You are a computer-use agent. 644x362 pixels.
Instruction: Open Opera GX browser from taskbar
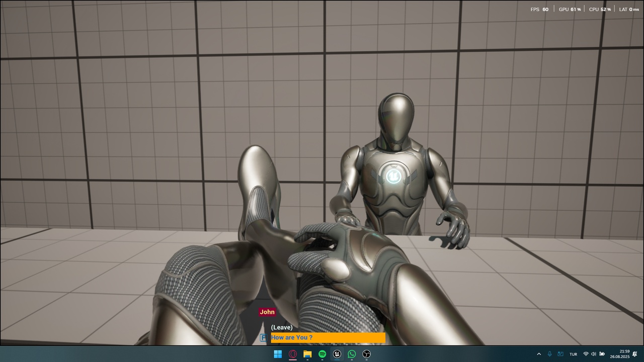292,354
